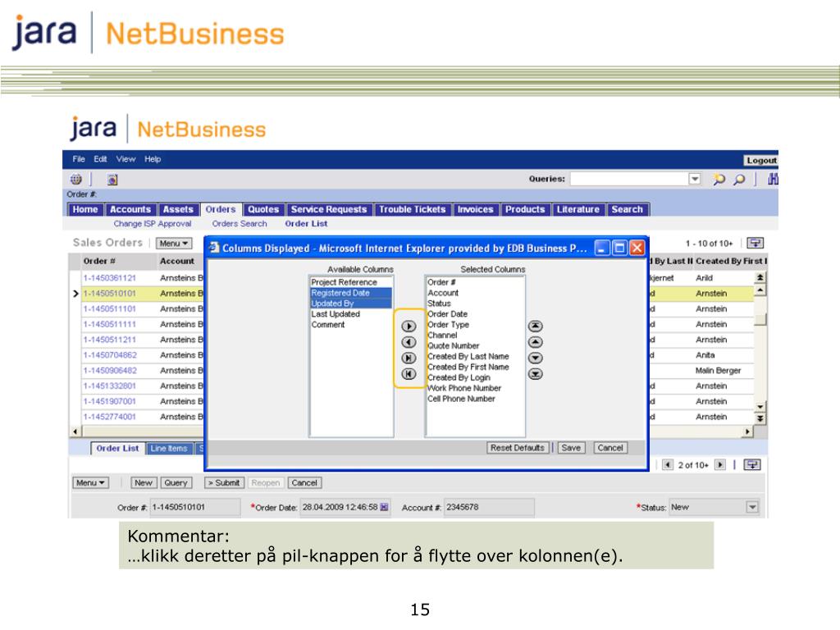Click the globe site map icon
This screenshot has height=630, width=840.
76,179
